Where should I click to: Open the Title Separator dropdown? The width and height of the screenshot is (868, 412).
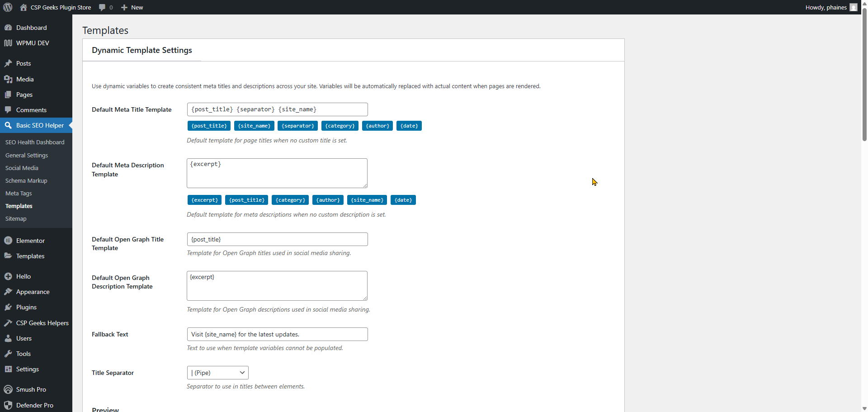tap(217, 372)
